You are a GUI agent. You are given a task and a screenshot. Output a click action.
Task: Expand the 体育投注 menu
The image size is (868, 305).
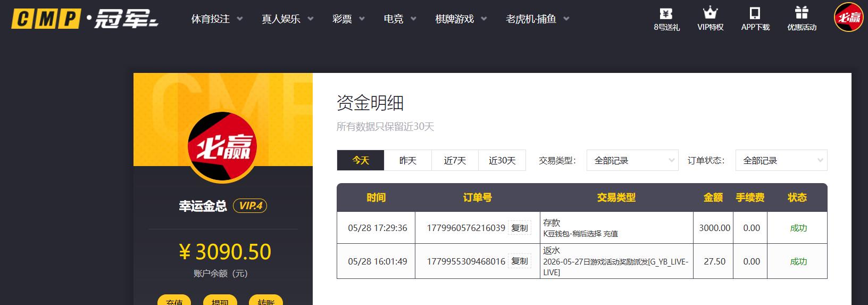tap(217, 19)
